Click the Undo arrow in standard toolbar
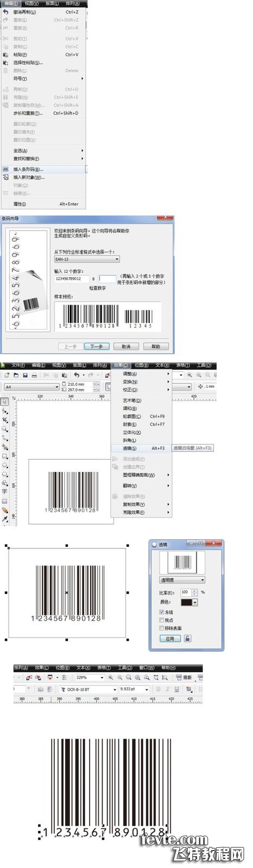The width and height of the screenshot is (253, 868). tap(77, 375)
